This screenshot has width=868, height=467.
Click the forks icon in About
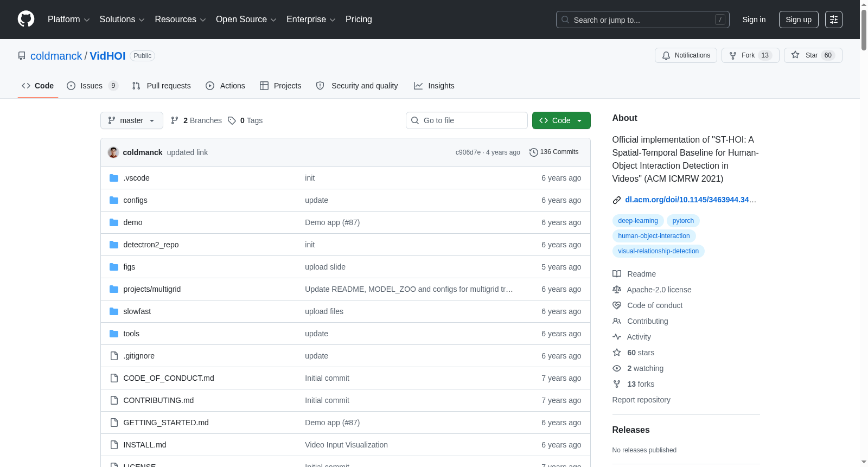tap(617, 384)
